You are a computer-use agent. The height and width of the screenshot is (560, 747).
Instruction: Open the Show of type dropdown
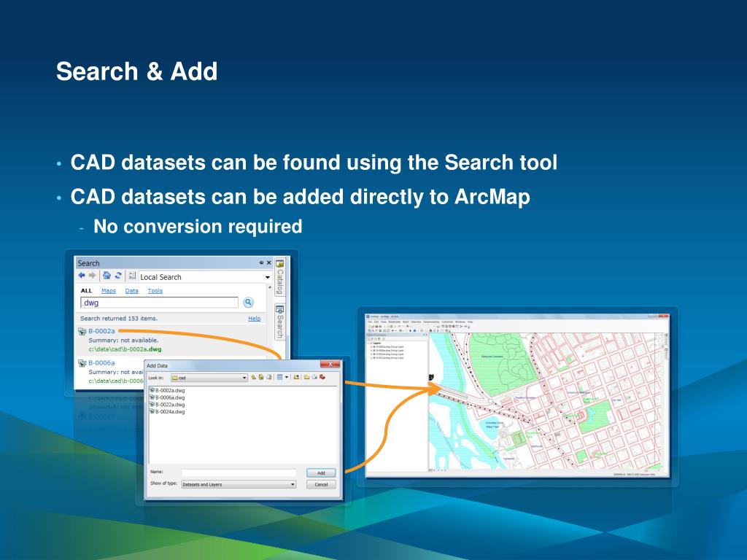tap(239, 484)
